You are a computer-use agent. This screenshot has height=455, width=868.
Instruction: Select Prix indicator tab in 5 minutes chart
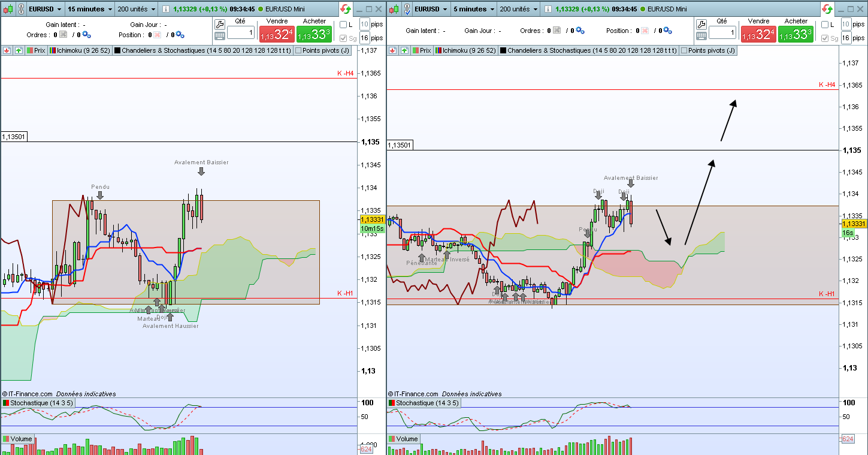point(421,51)
